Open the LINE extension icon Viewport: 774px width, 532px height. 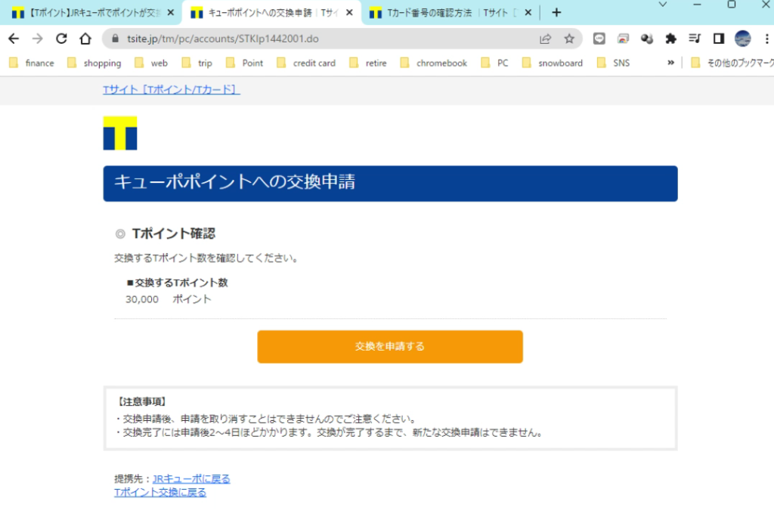599,39
